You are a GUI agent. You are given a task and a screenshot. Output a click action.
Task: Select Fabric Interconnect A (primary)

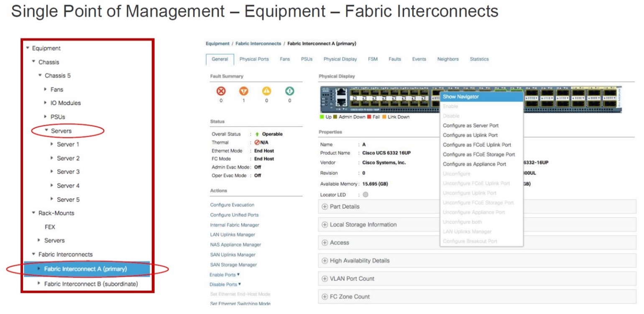[87, 269]
